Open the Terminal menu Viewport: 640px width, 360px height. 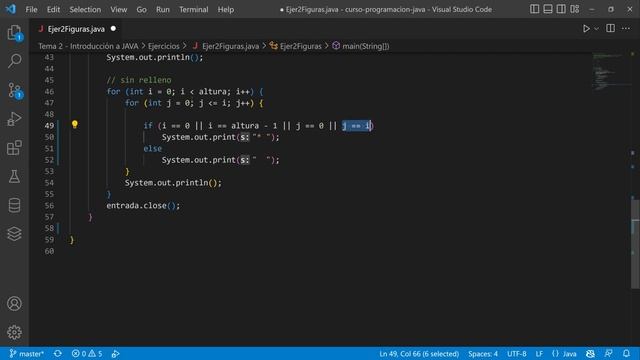(193, 9)
